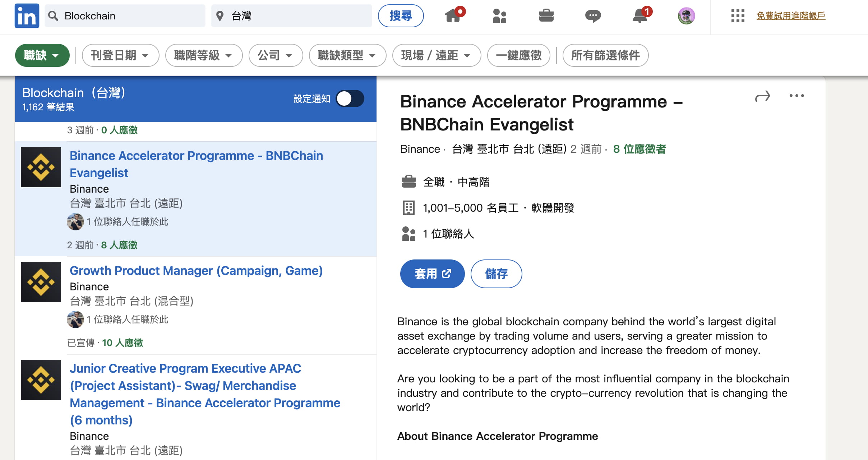This screenshot has width=868, height=460.
Task: Open the three-dot more options menu
Action: (x=797, y=96)
